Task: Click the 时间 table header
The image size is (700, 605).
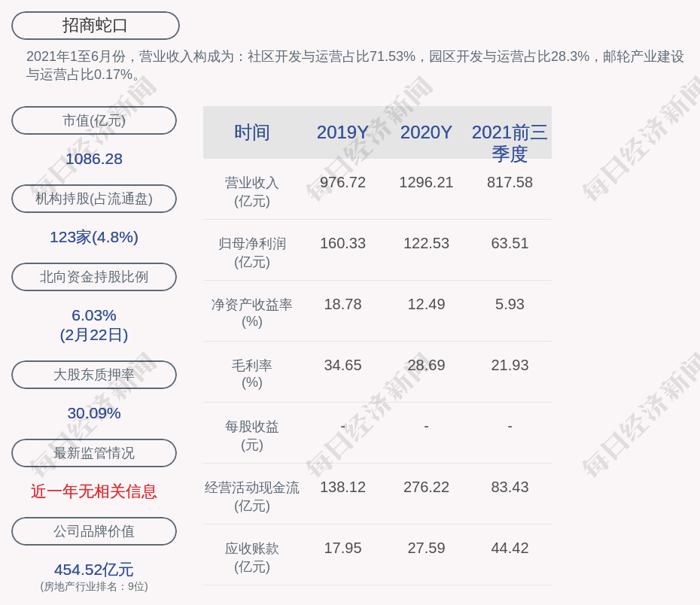Action: (252, 132)
